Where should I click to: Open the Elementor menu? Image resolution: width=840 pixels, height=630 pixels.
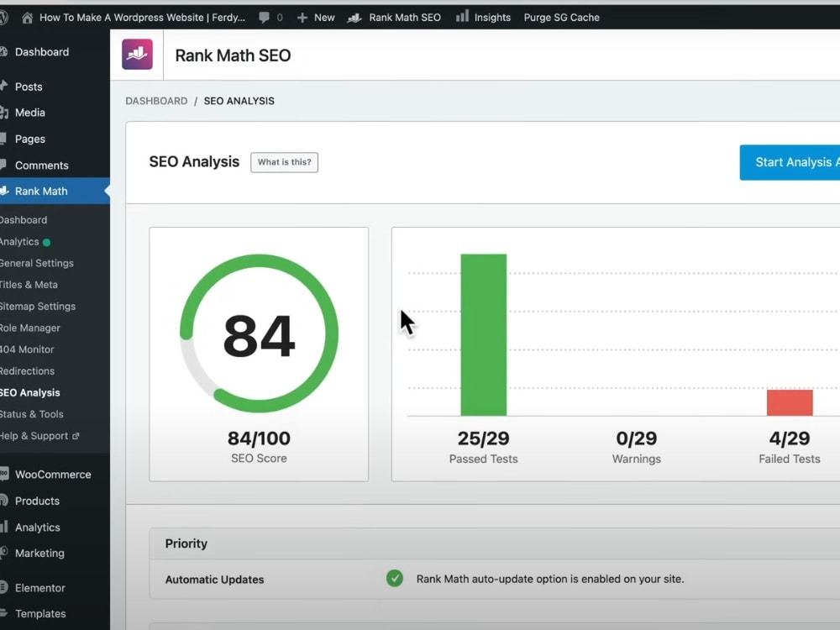(x=40, y=588)
